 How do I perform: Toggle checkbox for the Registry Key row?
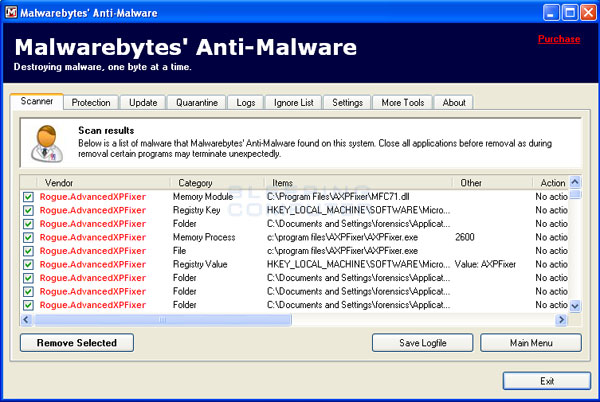(28, 210)
